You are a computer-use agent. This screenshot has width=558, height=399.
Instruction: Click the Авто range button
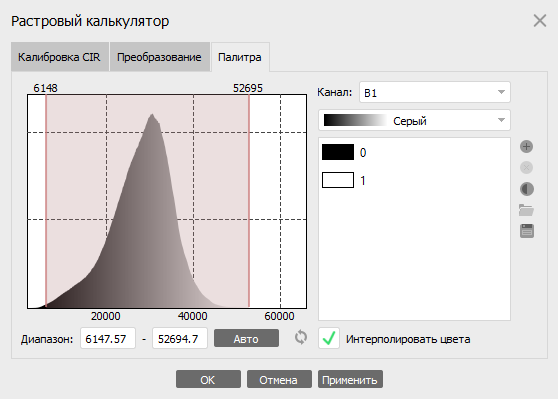246,338
